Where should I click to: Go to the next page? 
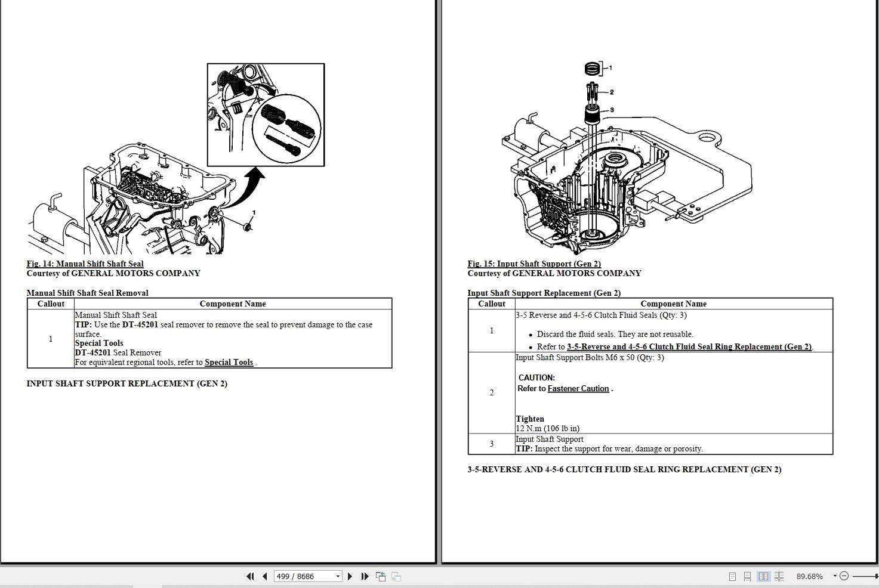(x=350, y=576)
